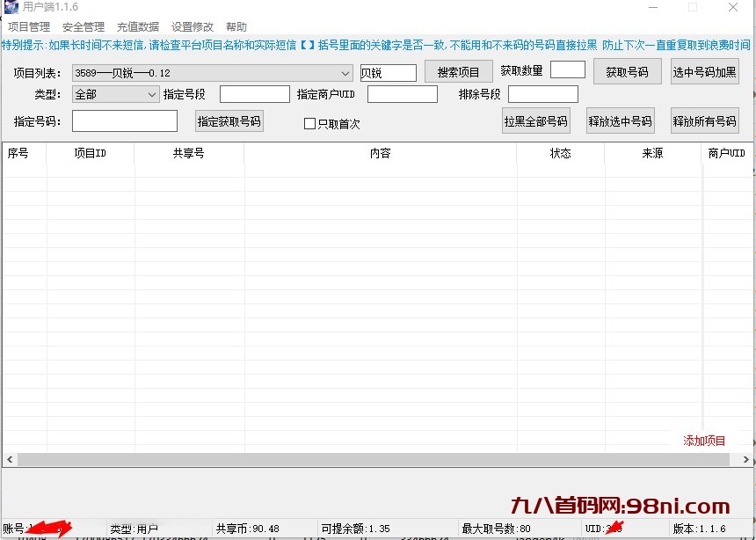The image size is (756, 540).
Task: Open the 安全管理 menu
Action: [x=83, y=26]
